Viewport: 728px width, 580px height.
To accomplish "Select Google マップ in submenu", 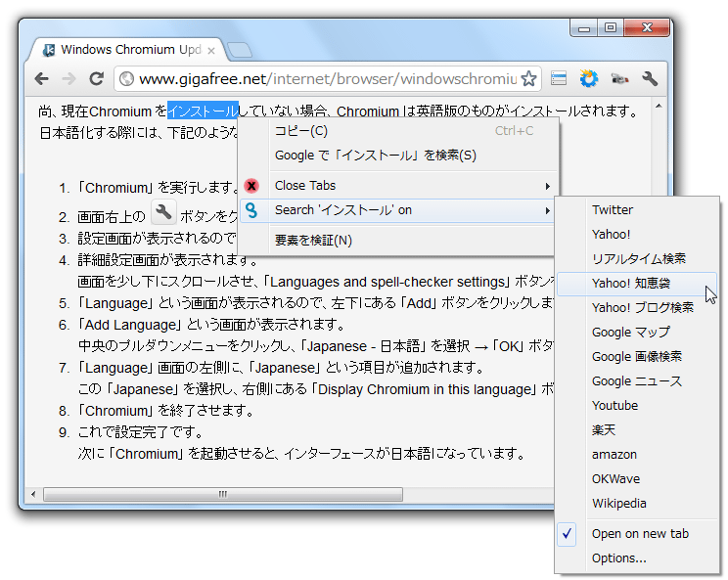I will coord(637,333).
